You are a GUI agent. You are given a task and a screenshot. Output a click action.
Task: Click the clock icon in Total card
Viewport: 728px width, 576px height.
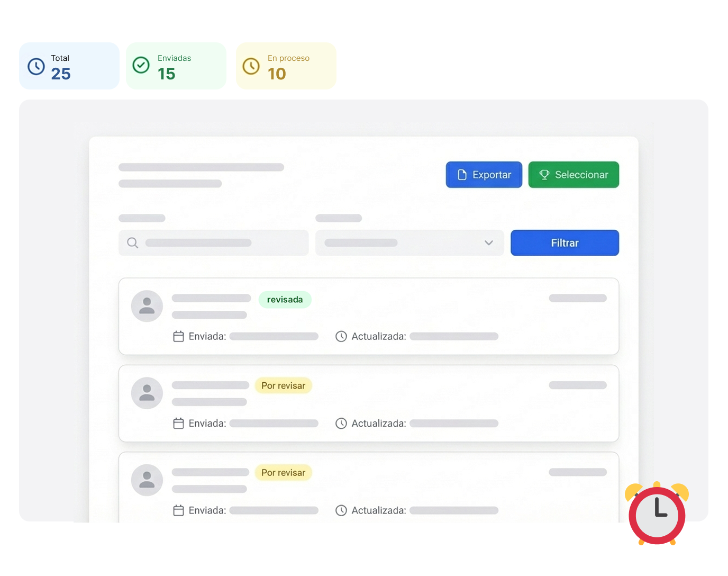(36, 66)
